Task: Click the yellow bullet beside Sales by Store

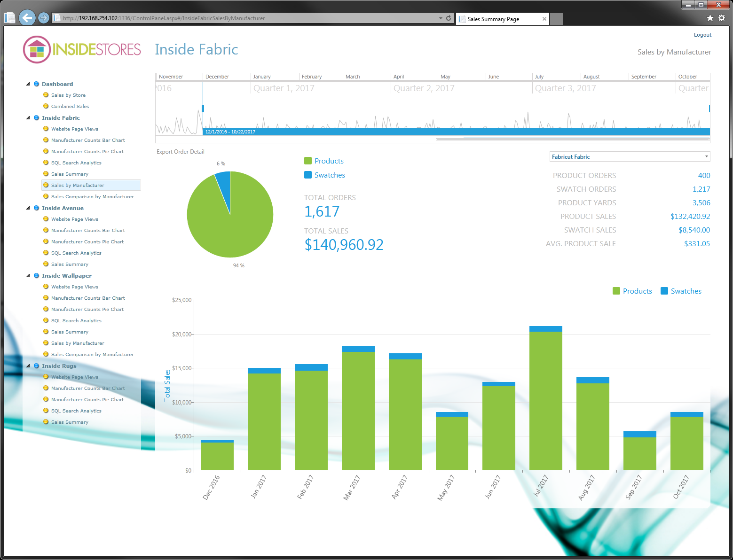Action: tap(46, 95)
